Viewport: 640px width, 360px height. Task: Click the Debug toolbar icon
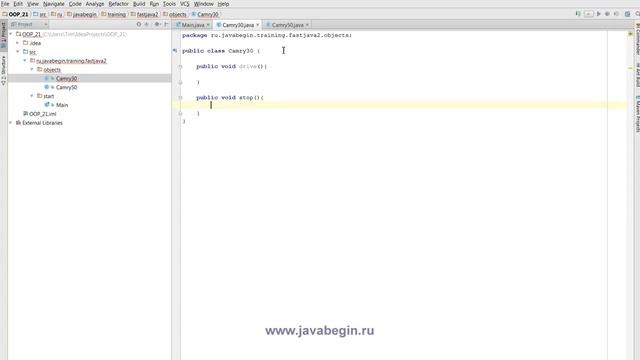coord(607,14)
